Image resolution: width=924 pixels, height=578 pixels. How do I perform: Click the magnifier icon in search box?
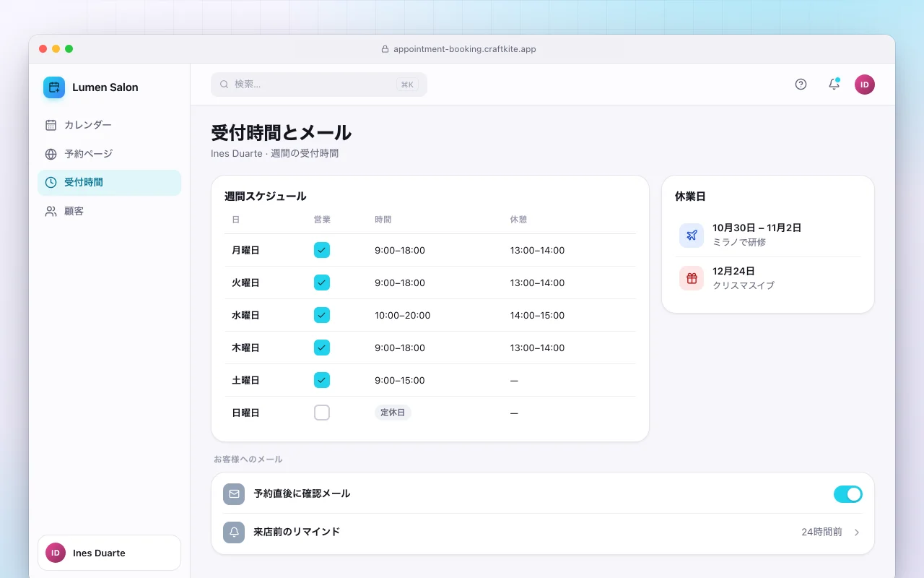224,85
